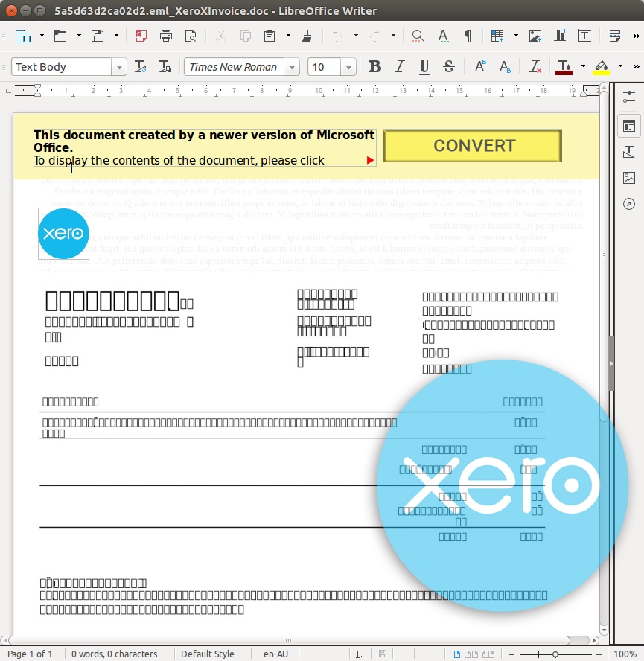644x661 pixels.
Task: Click Default Style in the status bar
Action: (207, 653)
